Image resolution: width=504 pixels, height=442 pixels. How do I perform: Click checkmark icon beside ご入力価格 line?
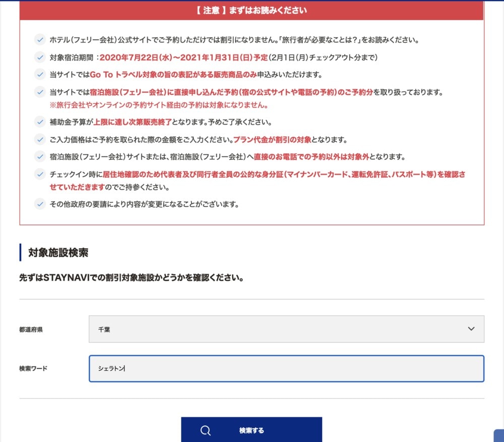click(x=40, y=139)
